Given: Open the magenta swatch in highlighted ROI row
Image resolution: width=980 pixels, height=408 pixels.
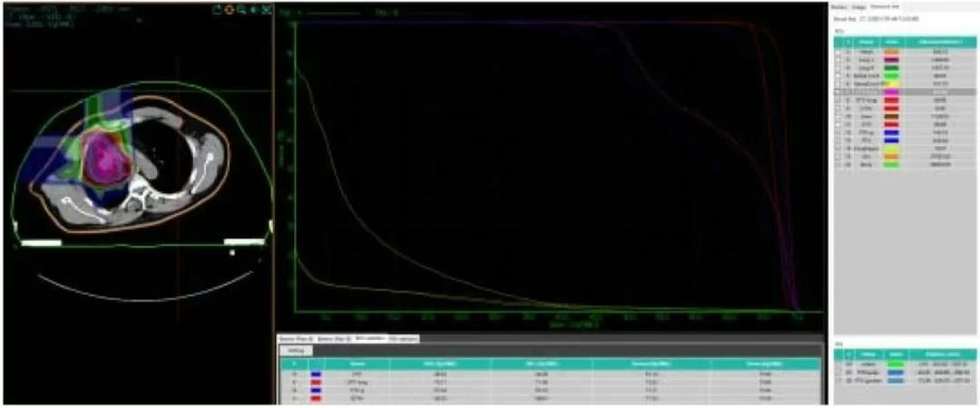Looking at the screenshot, I should [x=892, y=92].
